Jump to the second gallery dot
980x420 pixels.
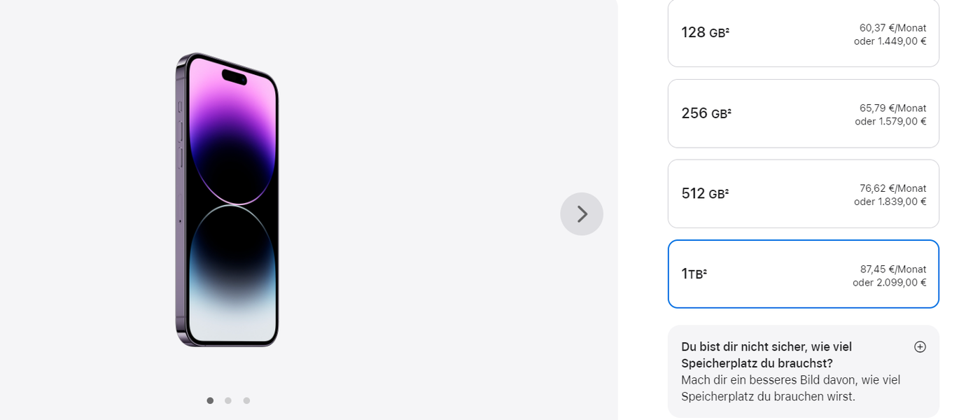tap(228, 400)
